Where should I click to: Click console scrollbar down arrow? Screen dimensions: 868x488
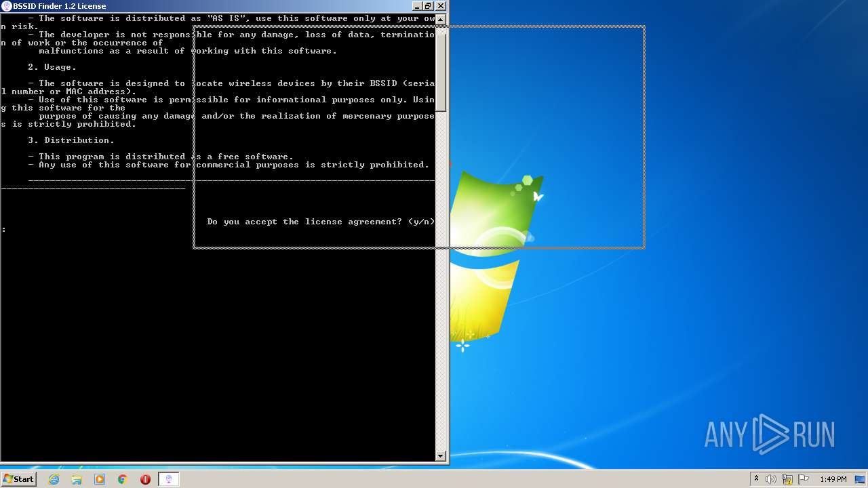[x=441, y=456]
